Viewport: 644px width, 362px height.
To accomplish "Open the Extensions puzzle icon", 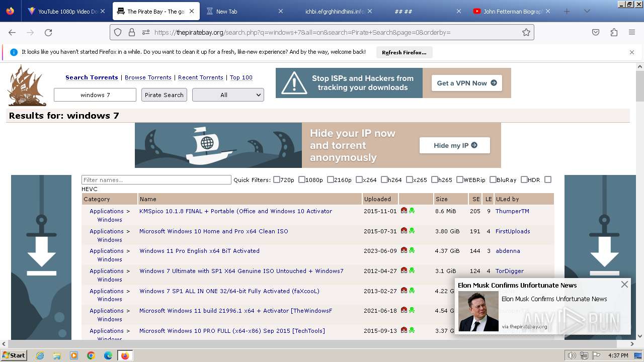I will click(614, 32).
